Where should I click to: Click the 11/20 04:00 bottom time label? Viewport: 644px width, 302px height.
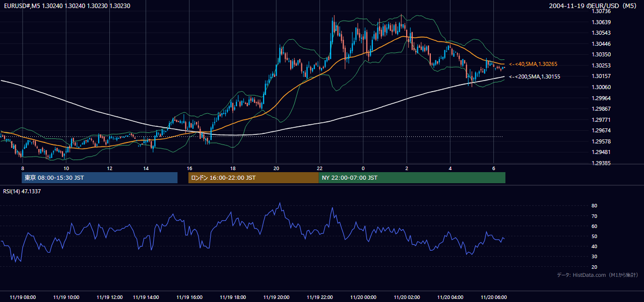(450, 297)
